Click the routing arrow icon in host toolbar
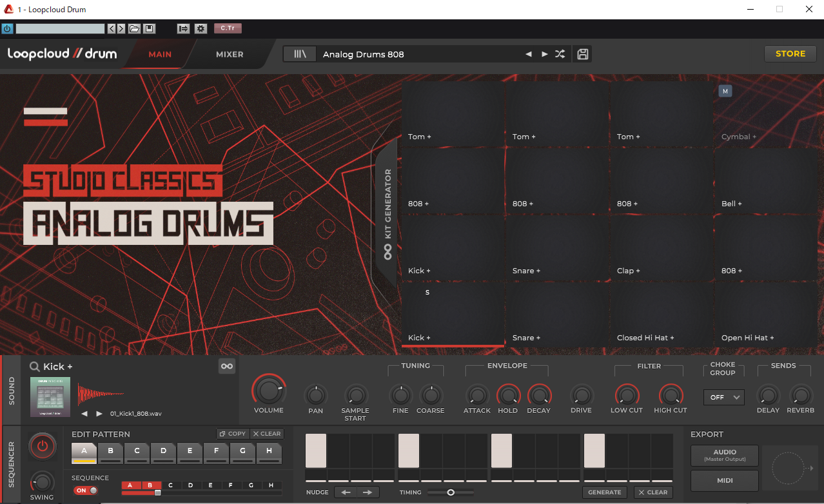The height and width of the screenshot is (504, 824). 183,28
